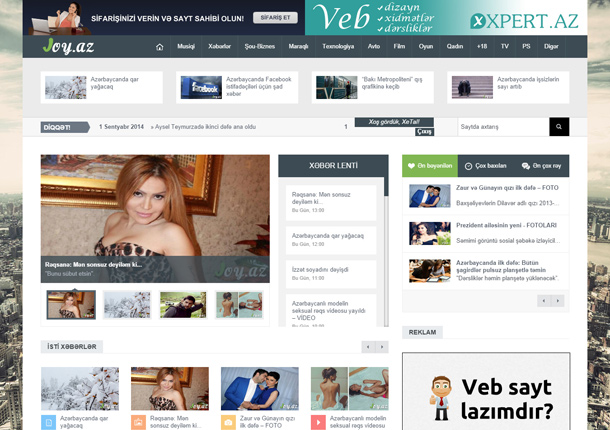The height and width of the screenshot is (430, 610).
Task: Click next arrow under tabbed news list
Action: click(x=558, y=300)
